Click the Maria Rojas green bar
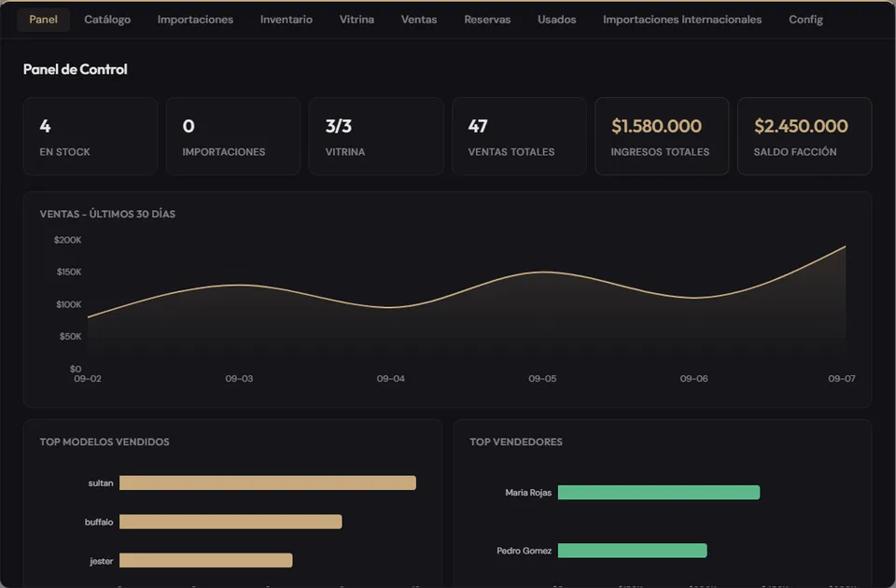Image resolution: width=896 pixels, height=588 pixels. pos(659,493)
